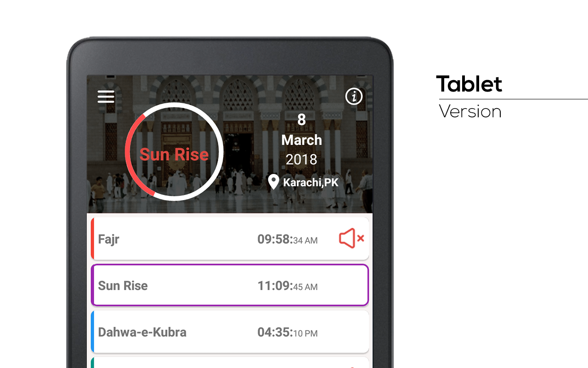Screen dimensions: 588x368
Task: Select the Fajr prayer row
Action: [230, 239]
